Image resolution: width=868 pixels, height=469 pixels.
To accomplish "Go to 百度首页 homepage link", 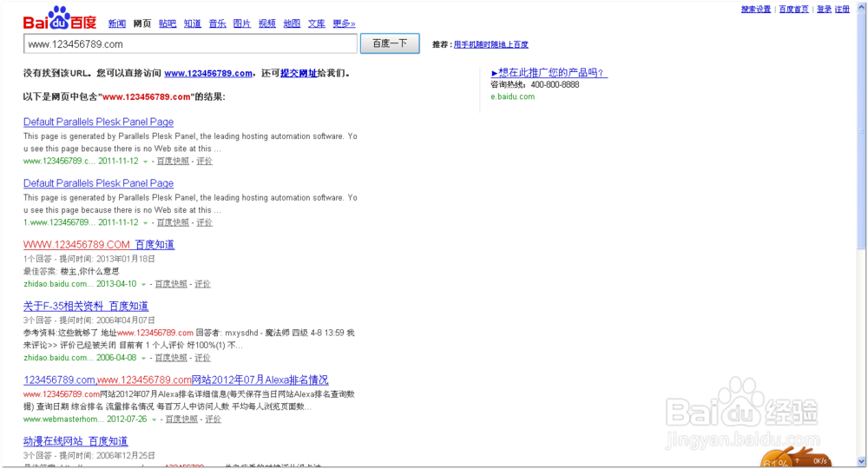I will pos(793,10).
